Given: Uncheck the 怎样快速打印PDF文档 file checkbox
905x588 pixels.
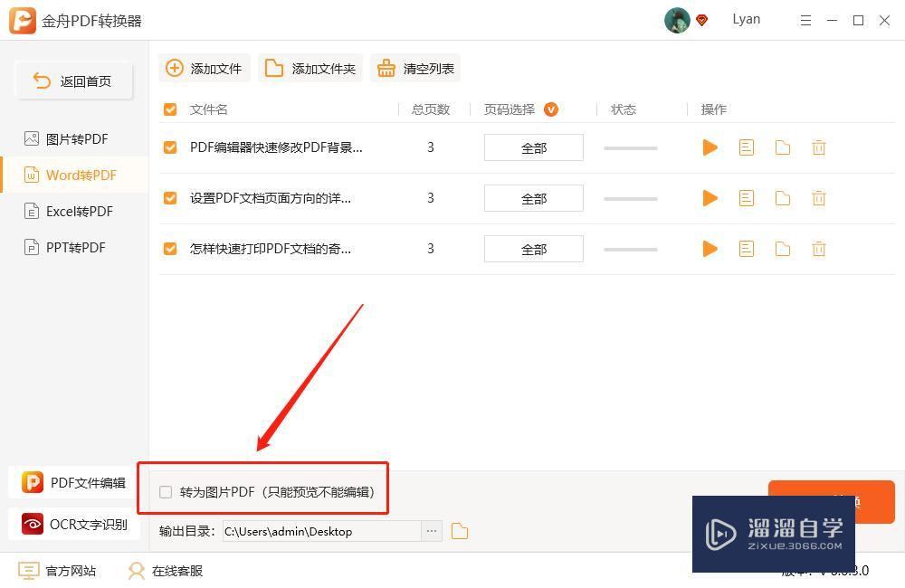Looking at the screenshot, I should point(170,250).
